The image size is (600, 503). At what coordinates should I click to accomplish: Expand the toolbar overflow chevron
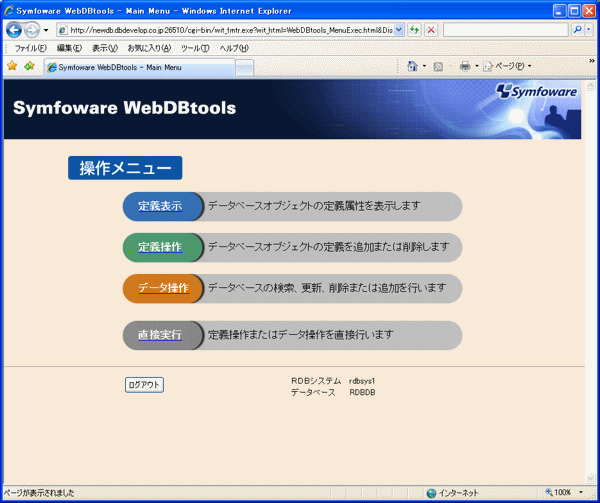tap(592, 61)
